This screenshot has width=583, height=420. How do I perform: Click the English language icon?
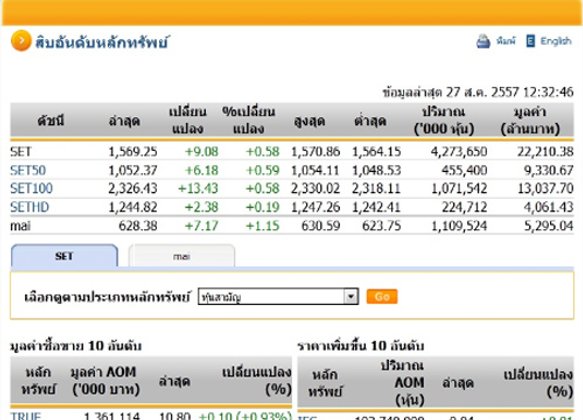point(531,41)
